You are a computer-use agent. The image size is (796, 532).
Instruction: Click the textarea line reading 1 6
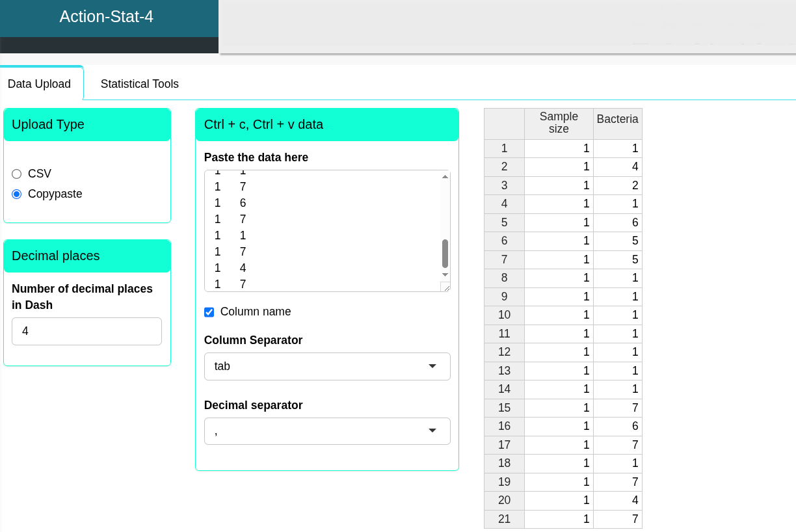pos(230,203)
